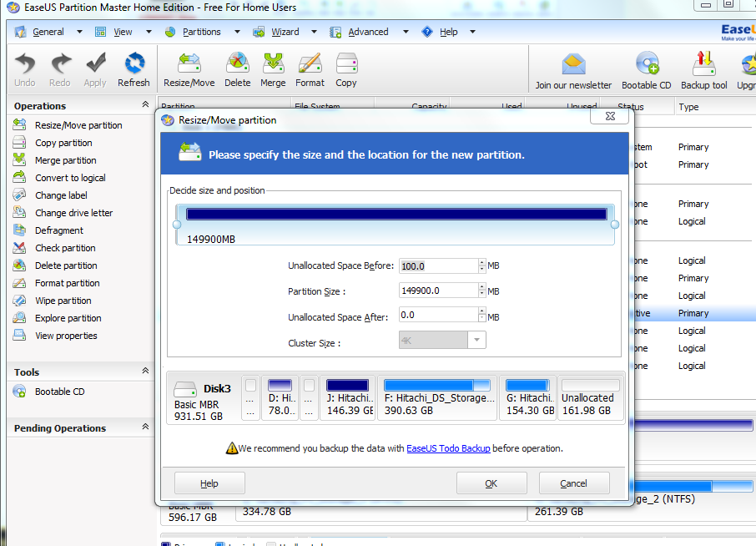Click the dark blue partition size bar

click(x=396, y=215)
